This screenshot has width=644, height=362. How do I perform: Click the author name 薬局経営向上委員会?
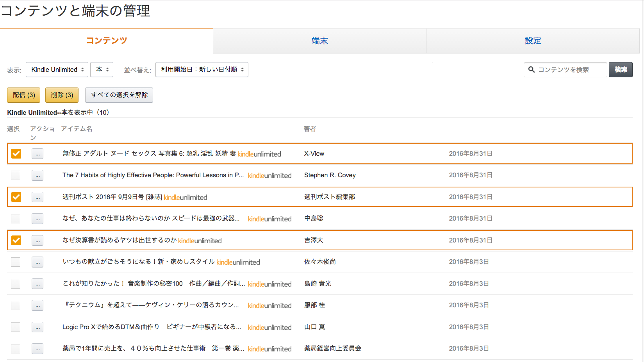(333, 348)
